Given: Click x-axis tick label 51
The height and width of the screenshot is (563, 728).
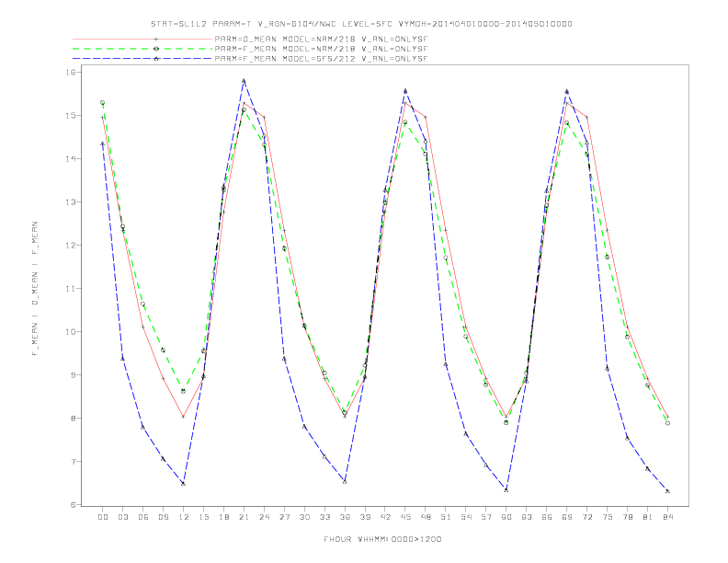Looking at the screenshot, I should [x=446, y=517].
